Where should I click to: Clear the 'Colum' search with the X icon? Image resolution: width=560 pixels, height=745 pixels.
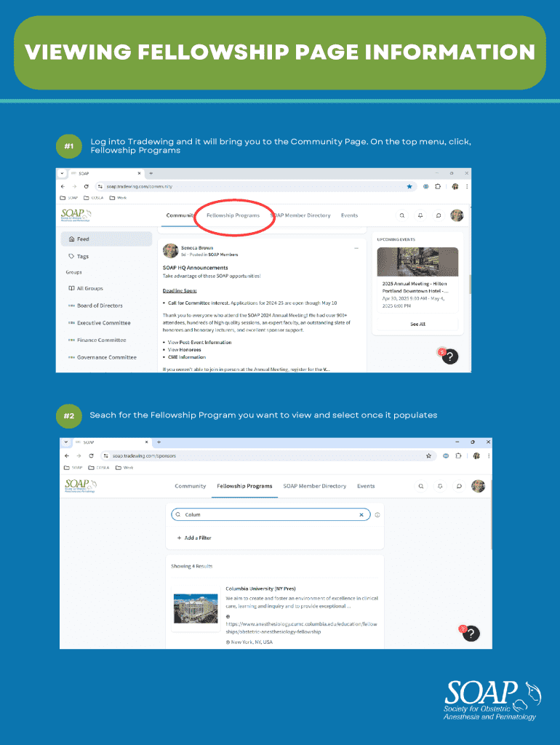pos(361,514)
